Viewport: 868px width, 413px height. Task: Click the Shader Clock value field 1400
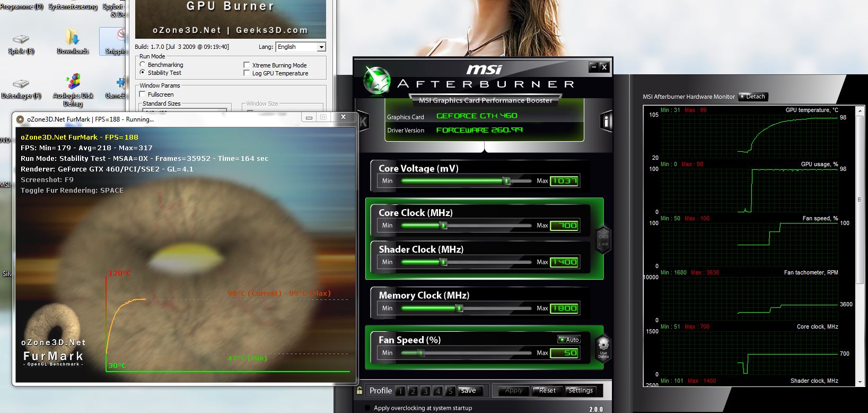click(x=564, y=262)
